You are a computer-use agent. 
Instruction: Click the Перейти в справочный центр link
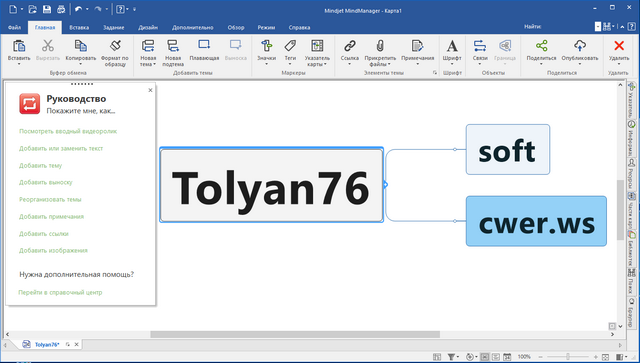click(60, 292)
